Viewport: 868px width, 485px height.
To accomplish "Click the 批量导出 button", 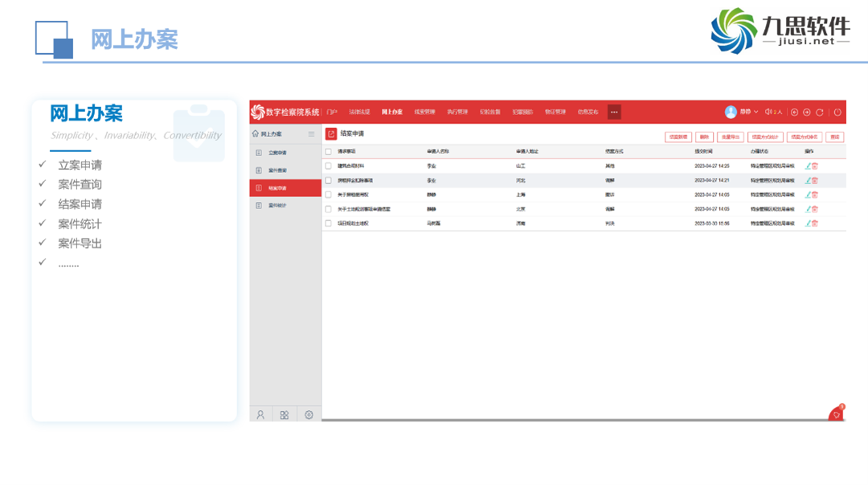I will point(731,138).
